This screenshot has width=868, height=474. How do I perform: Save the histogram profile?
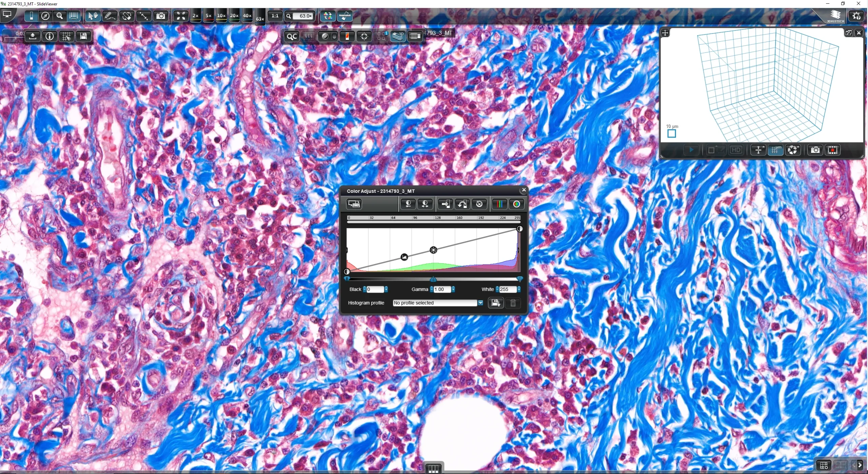click(495, 303)
